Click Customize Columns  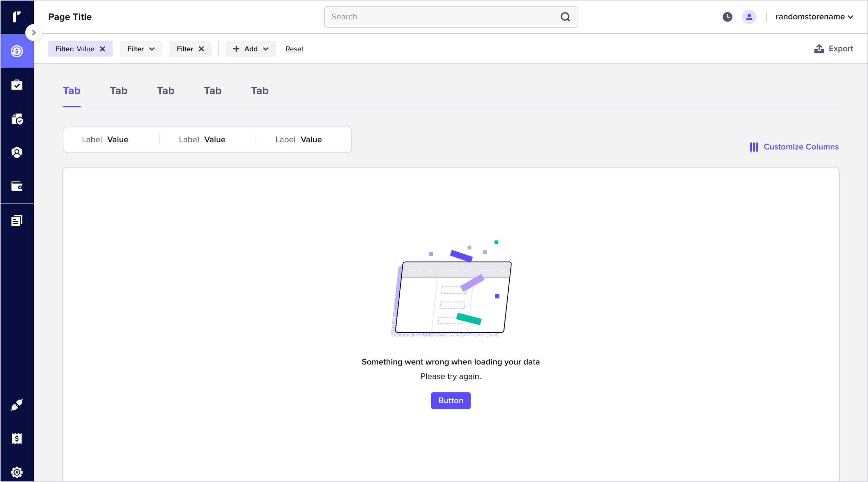click(x=794, y=147)
